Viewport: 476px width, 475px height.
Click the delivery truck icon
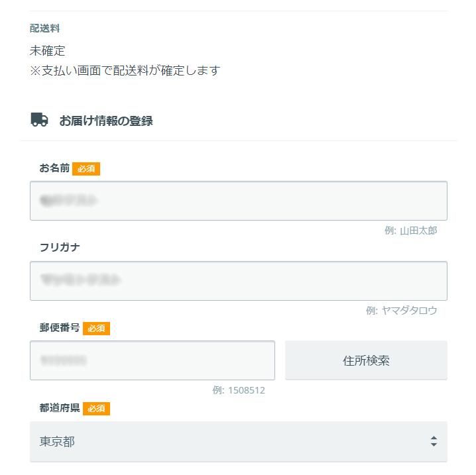coord(40,120)
